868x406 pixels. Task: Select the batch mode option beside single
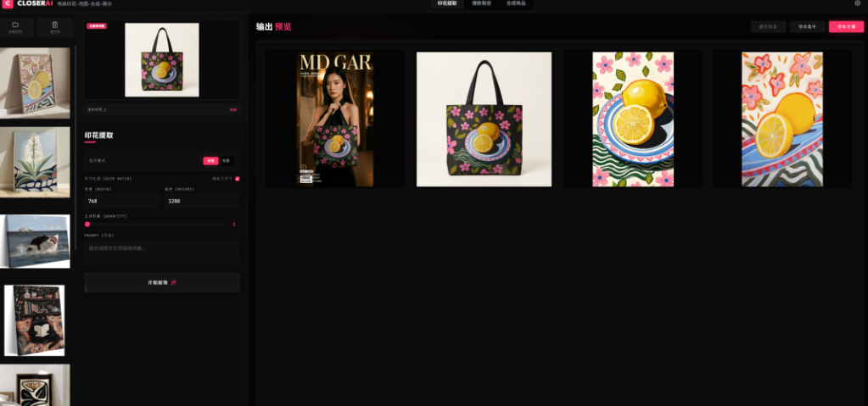[x=226, y=161]
